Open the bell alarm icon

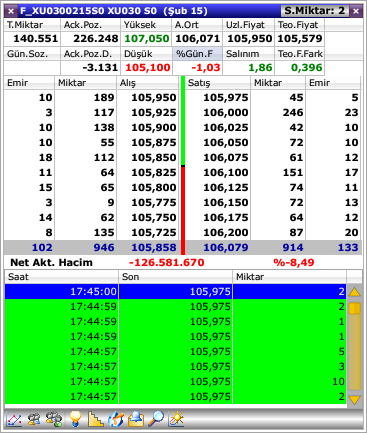136,419
